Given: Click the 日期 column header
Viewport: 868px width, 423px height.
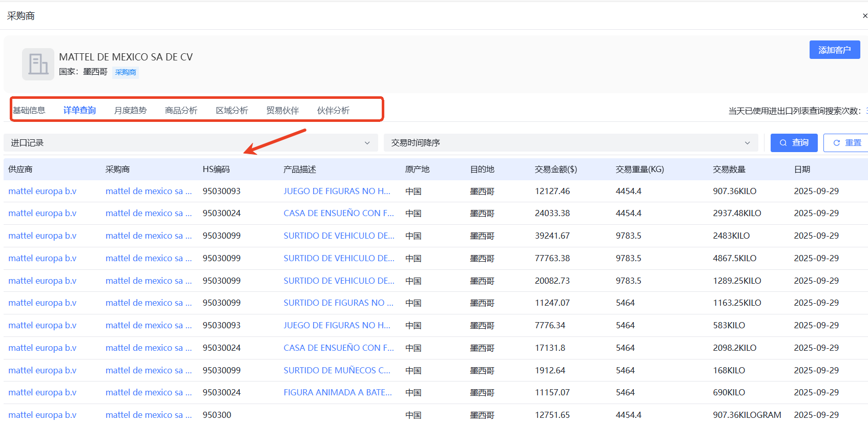Looking at the screenshot, I should pos(802,169).
